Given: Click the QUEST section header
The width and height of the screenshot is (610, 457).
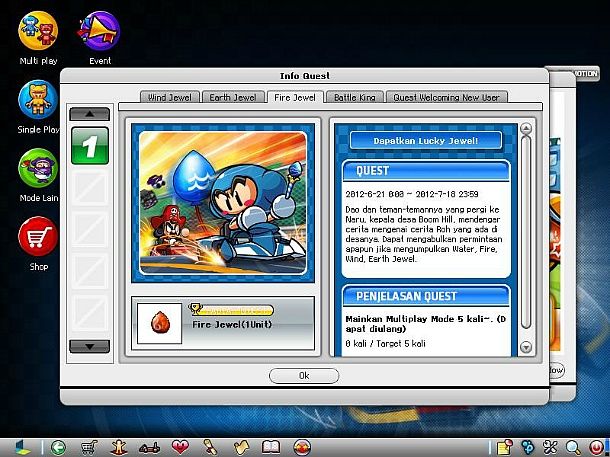Looking at the screenshot, I should pyautogui.click(x=426, y=171).
